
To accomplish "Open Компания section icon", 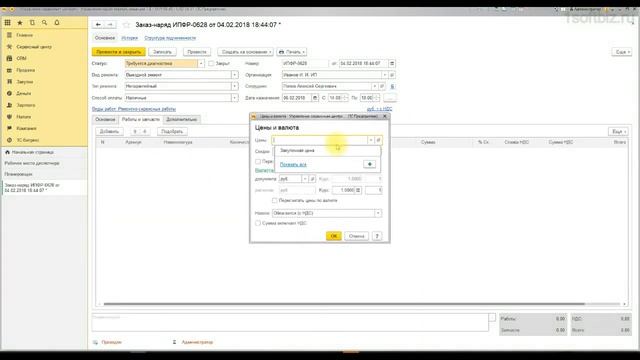I will point(9,128).
